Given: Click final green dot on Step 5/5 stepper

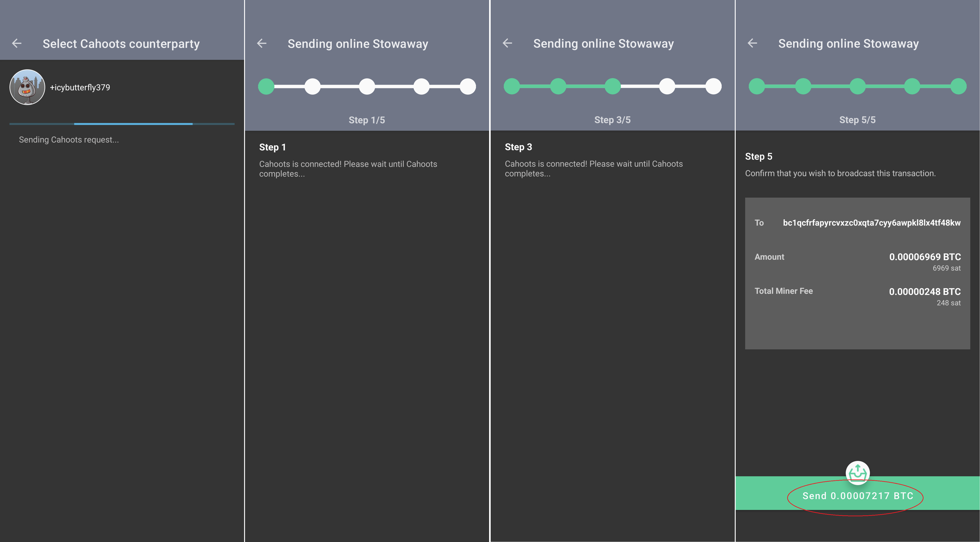Looking at the screenshot, I should pyautogui.click(x=959, y=86).
